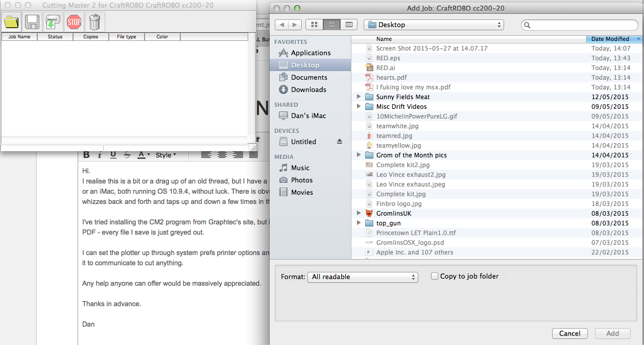Click the Status column header
This screenshot has width=644, height=345.
coord(55,37)
